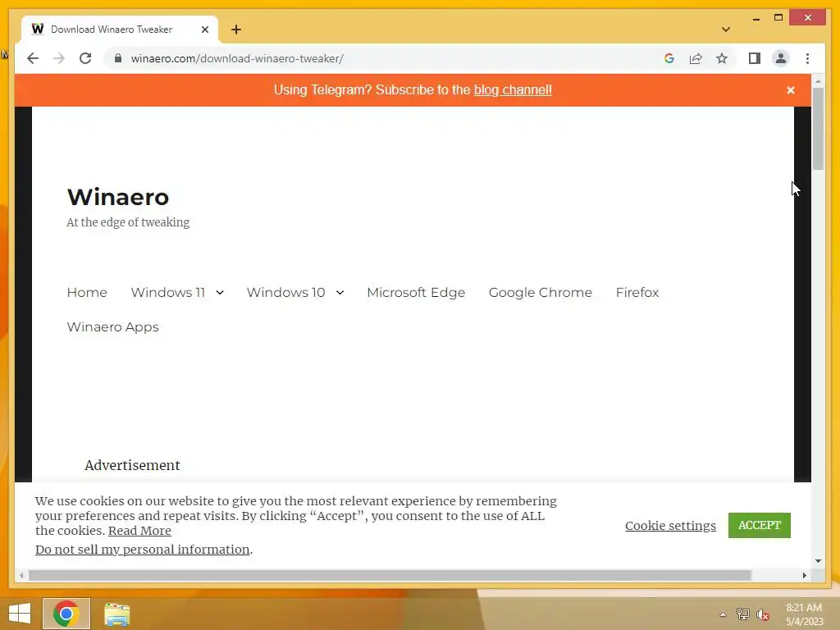This screenshot has height=630, width=840.
Task: Click the scroll down arrow
Action: [818, 561]
